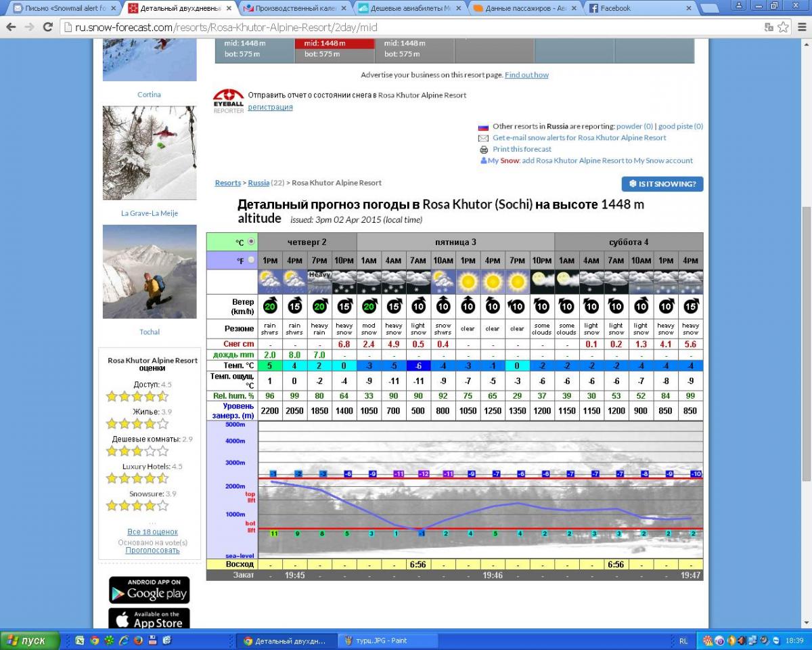Click the Russia breadcrumb link
The image size is (812, 650).
pyautogui.click(x=258, y=183)
